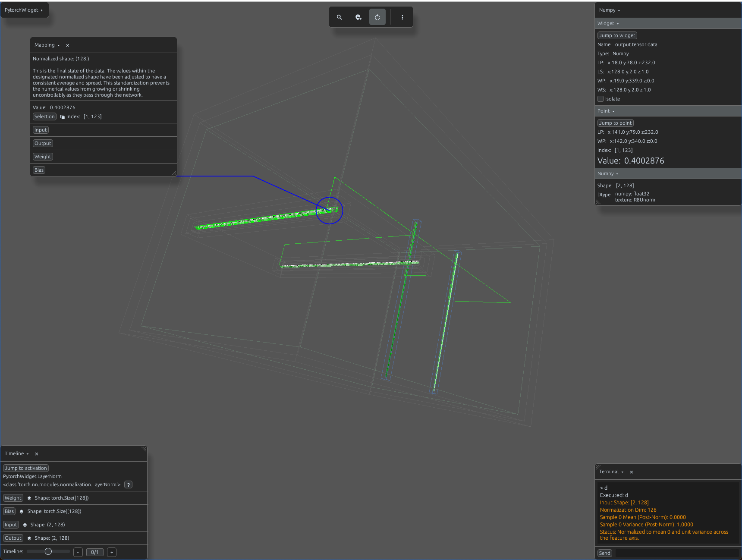Click the magnifier search icon in top toolbar
The width and height of the screenshot is (742, 560).
(x=340, y=17)
